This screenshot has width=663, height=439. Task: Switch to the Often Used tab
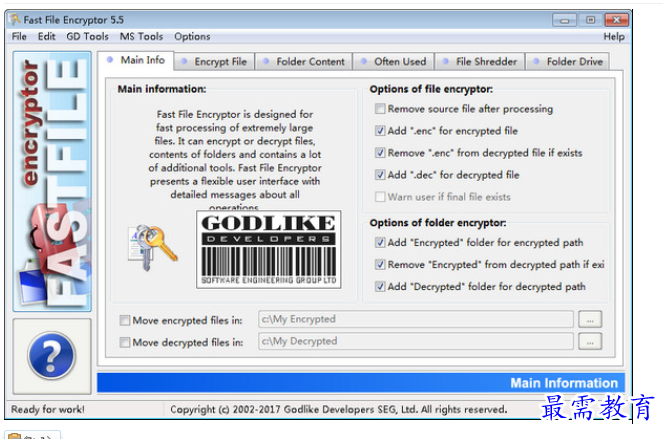[x=394, y=62]
